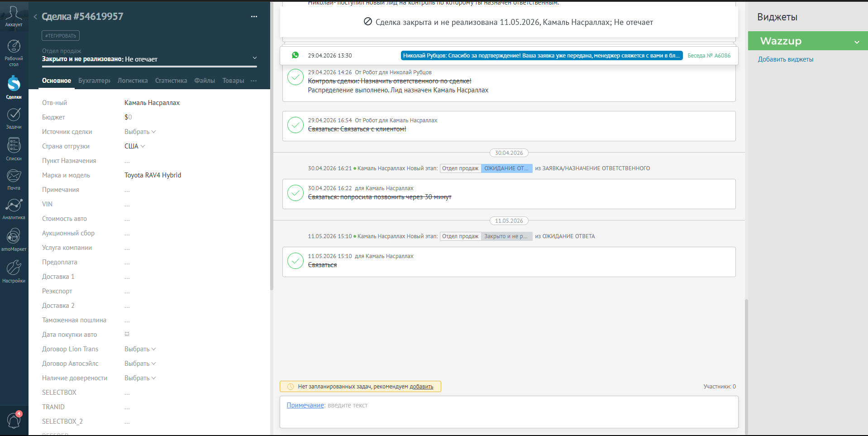This screenshot has width=868, height=436.
Task: Switch to Статистика tab
Action: click(x=171, y=81)
